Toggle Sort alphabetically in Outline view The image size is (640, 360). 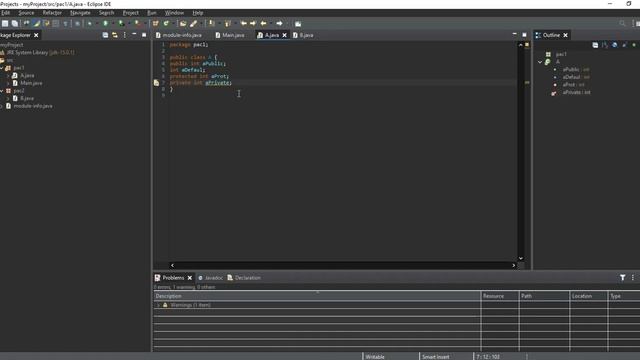(604, 45)
